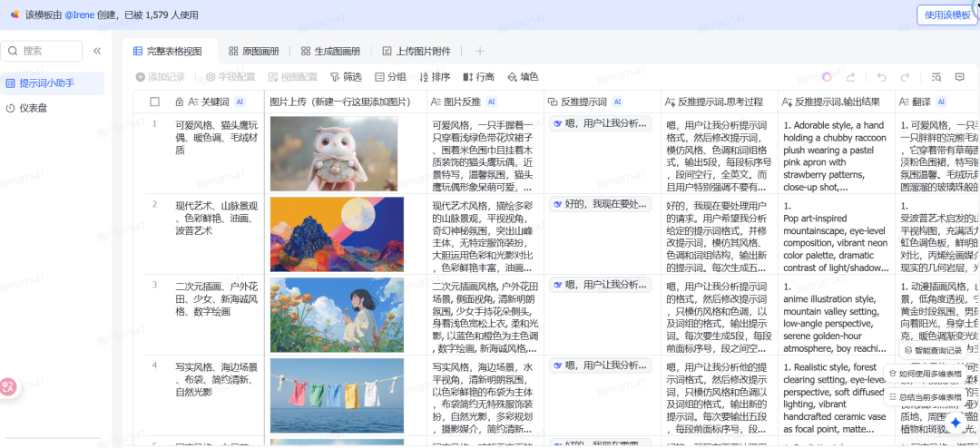Switch to the 原图画册 tab
980x448 pixels.
click(x=254, y=51)
